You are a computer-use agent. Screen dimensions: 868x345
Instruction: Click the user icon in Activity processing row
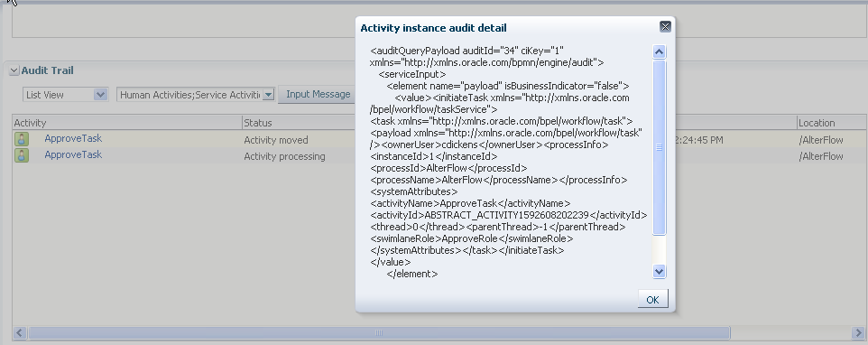(22, 155)
